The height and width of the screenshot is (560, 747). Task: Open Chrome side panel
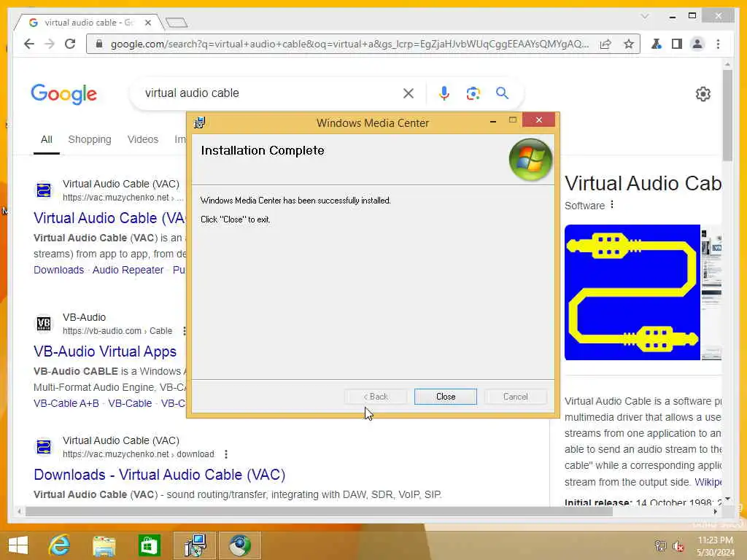(x=677, y=44)
